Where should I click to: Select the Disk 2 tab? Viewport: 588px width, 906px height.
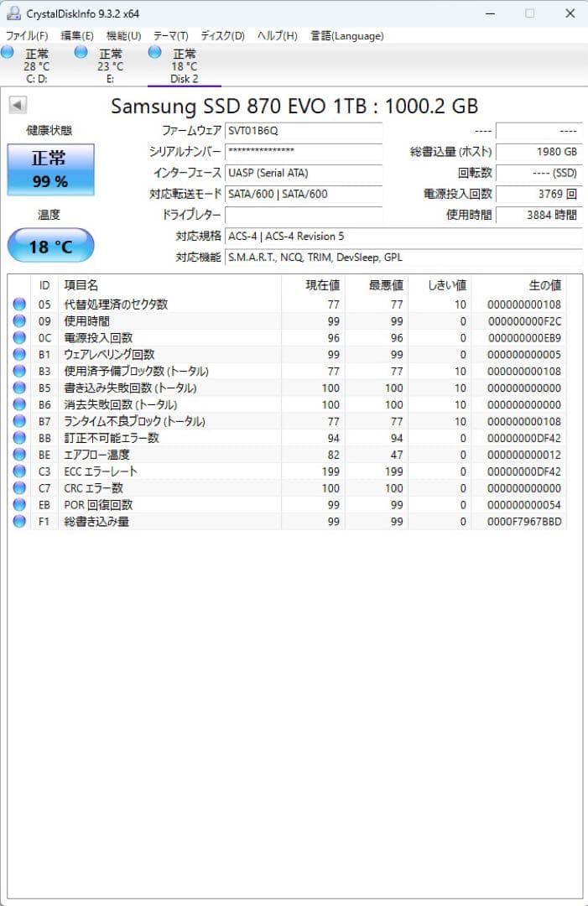tap(185, 65)
